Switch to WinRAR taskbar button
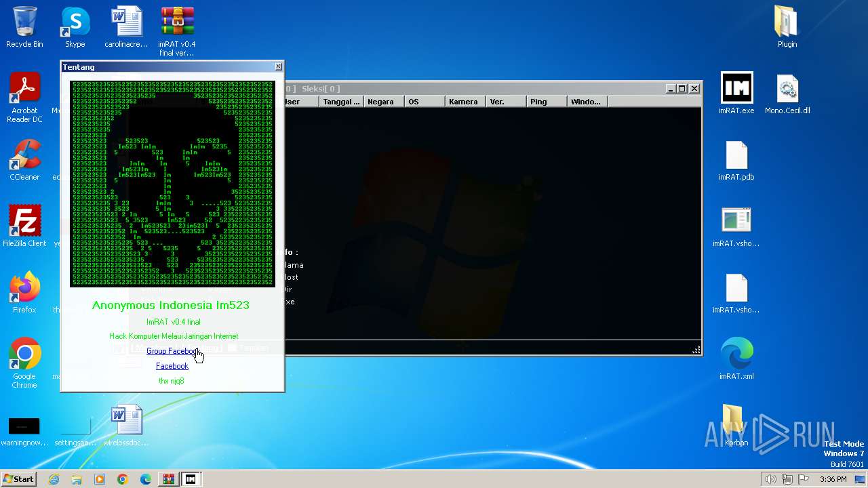Screen dimensions: 868x488 pos(167,479)
